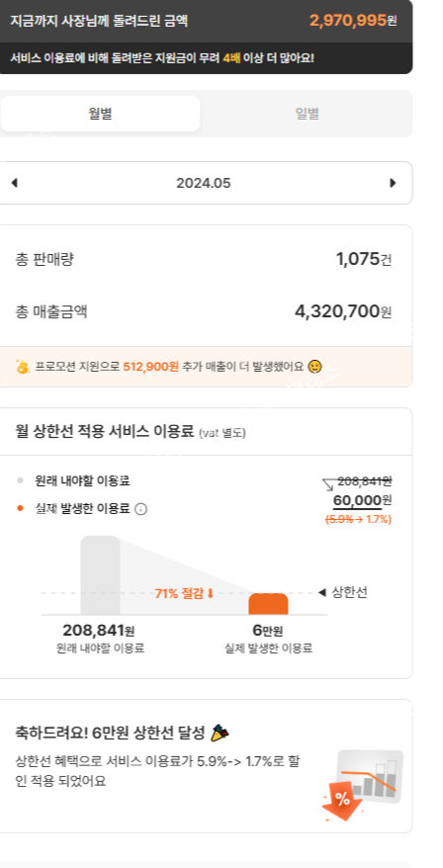Click the orange dot legend for 실제 발생한 이용료
This screenshot has height=868, width=443.
(x=21, y=508)
